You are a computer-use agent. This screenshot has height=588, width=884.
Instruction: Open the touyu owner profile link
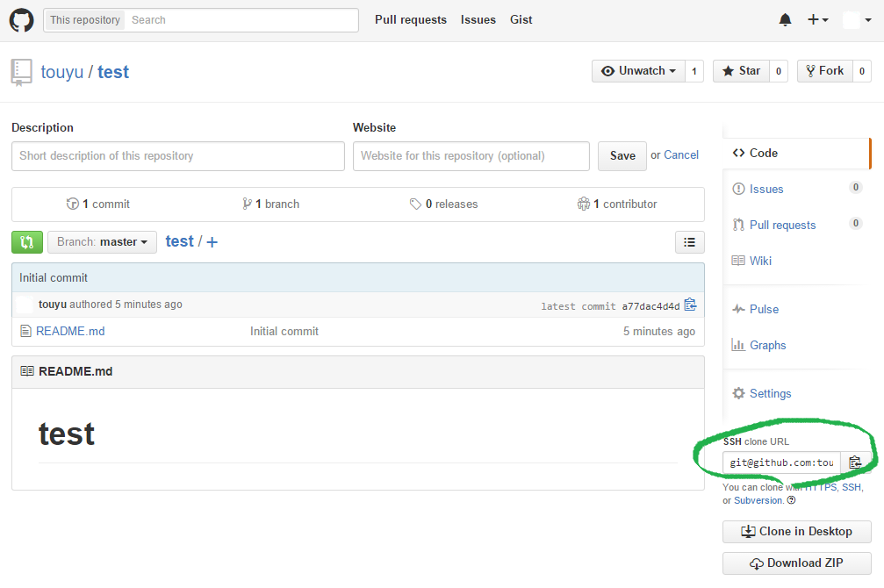[62, 72]
